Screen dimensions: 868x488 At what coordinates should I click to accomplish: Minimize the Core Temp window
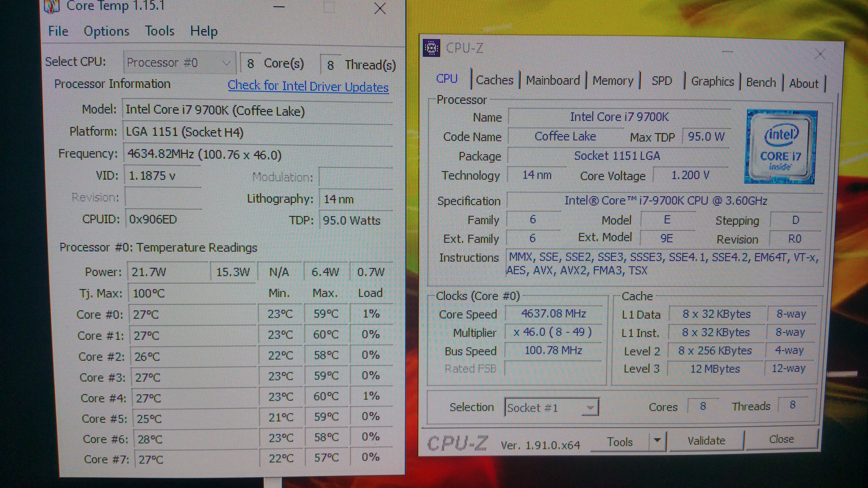(279, 7)
